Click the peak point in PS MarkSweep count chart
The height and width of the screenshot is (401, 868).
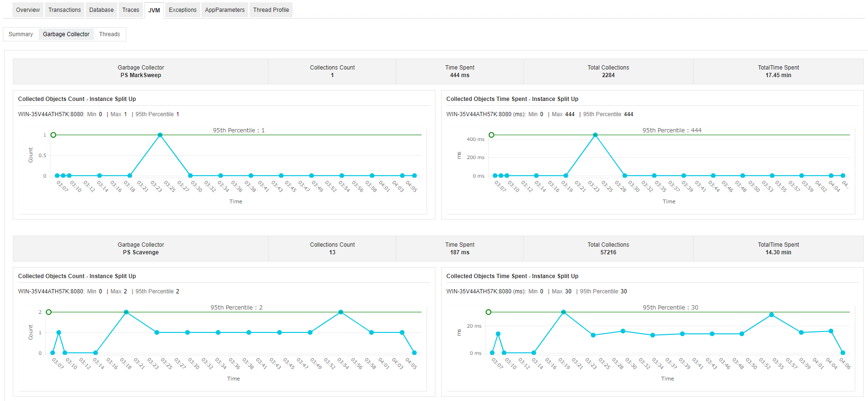(x=160, y=135)
